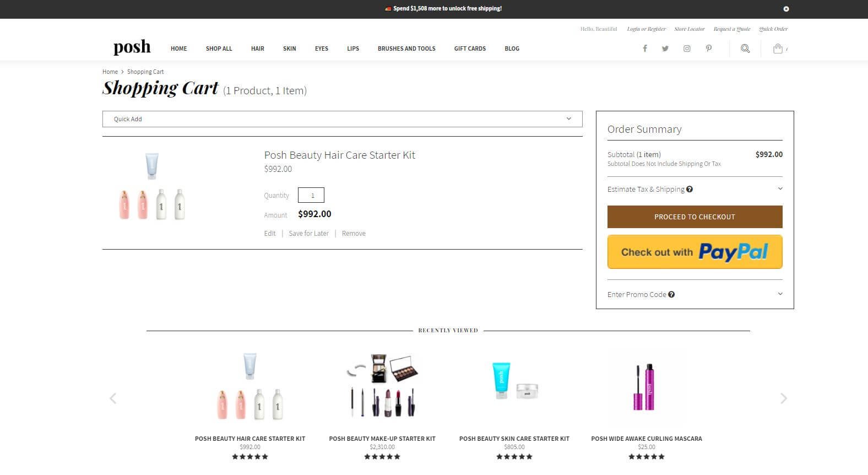Open the Twitter social icon

pos(665,48)
